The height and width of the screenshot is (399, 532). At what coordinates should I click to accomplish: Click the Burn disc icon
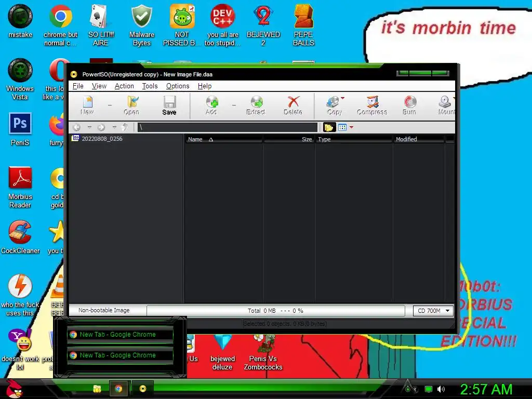coord(409,105)
